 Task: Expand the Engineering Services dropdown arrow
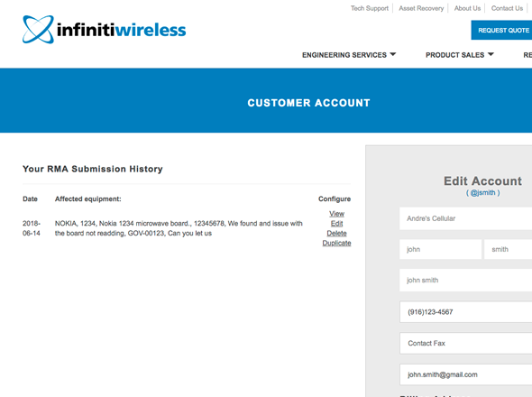pyautogui.click(x=393, y=54)
